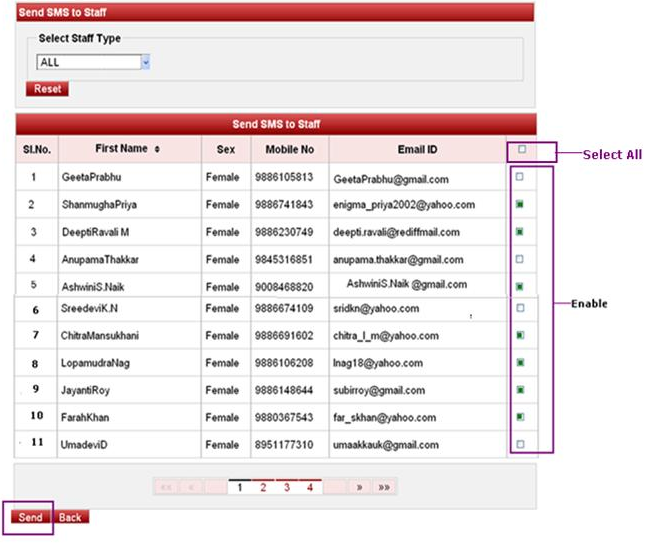Click the Reset button
The height and width of the screenshot is (544, 650).
[x=47, y=89]
